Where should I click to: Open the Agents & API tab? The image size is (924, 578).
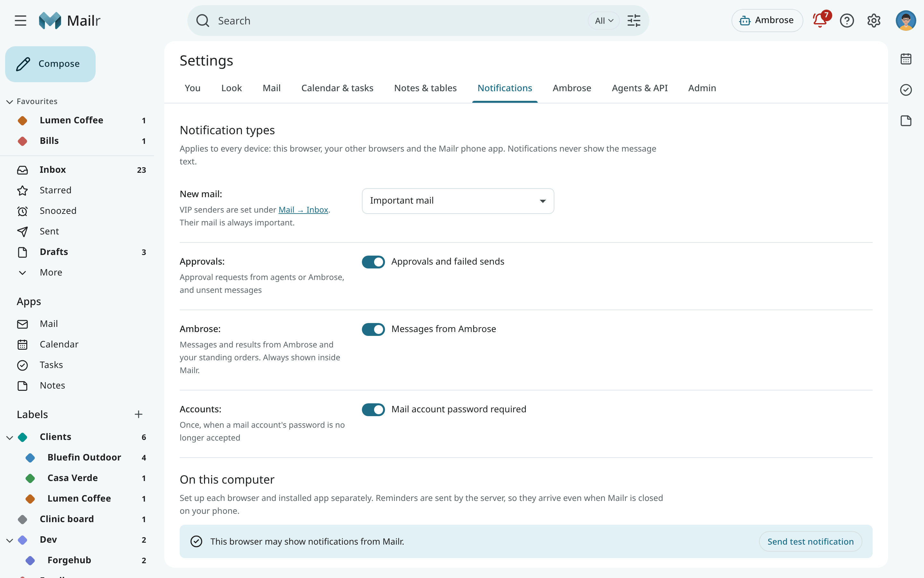639,88
